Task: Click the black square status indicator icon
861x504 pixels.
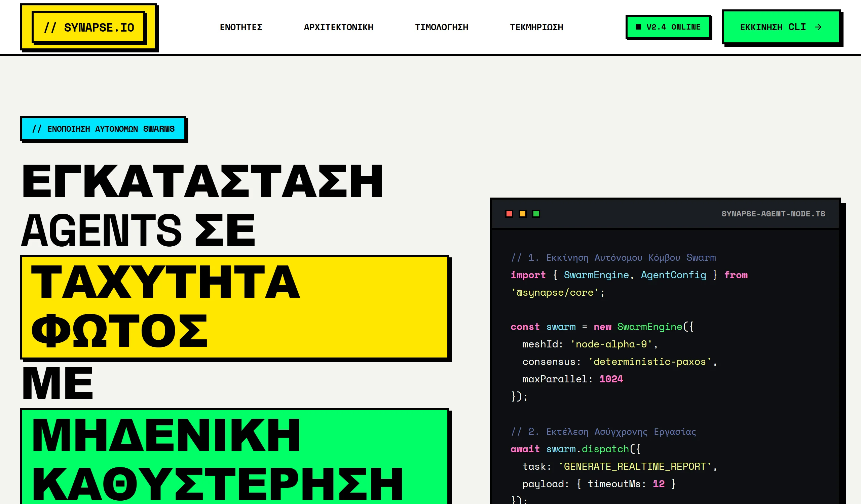Action: click(x=638, y=27)
